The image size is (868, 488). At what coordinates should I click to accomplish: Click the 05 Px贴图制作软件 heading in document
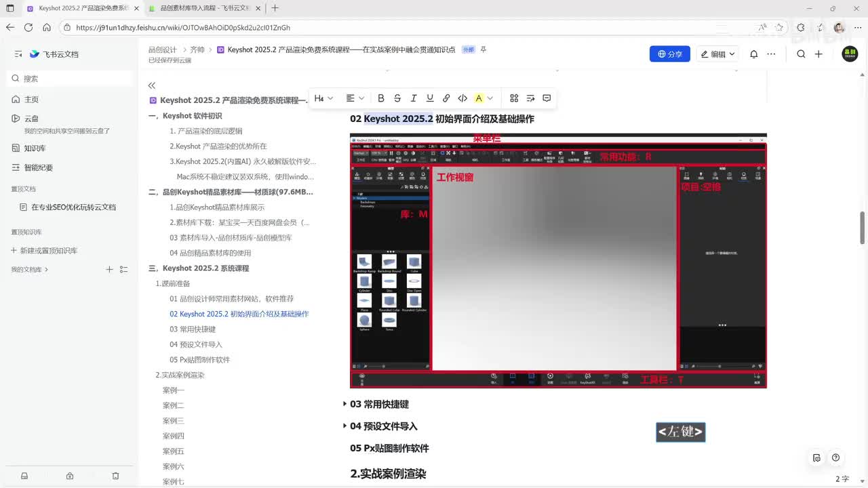[389, 448]
